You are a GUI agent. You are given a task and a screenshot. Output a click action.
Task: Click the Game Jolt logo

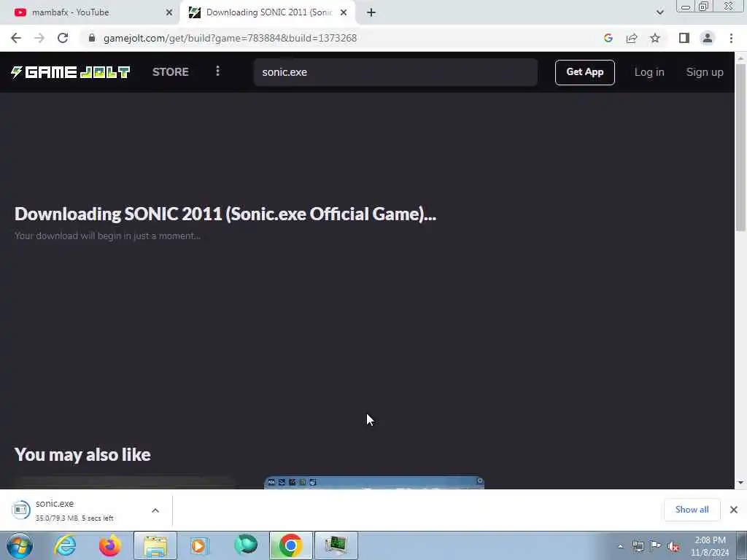coord(71,72)
